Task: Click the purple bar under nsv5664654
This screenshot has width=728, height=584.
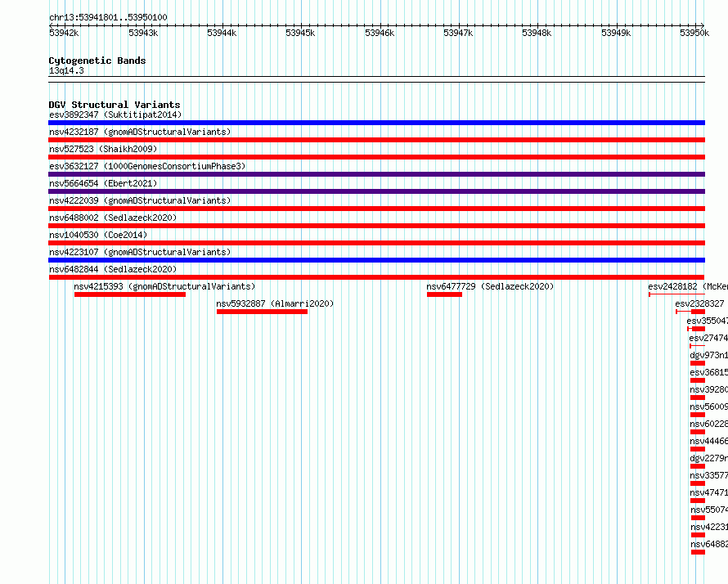Action: tap(376, 191)
